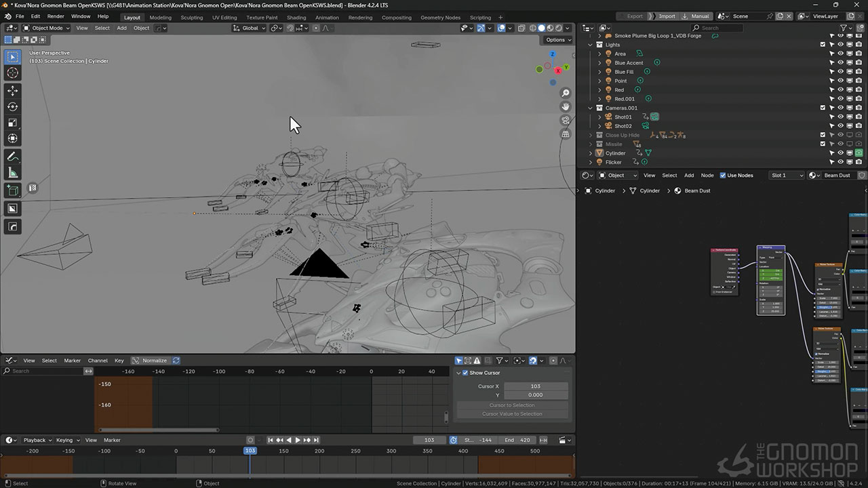Select the Move tool in toolbar

click(x=12, y=90)
